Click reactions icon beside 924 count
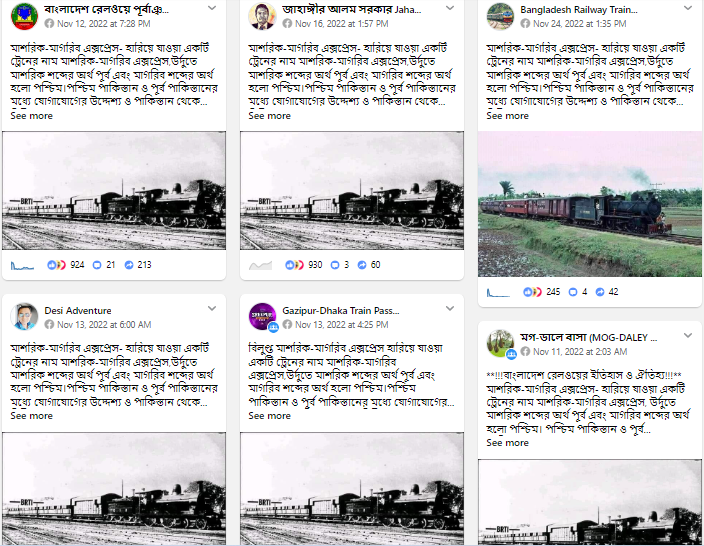The height and width of the screenshot is (546, 704). (x=56, y=265)
